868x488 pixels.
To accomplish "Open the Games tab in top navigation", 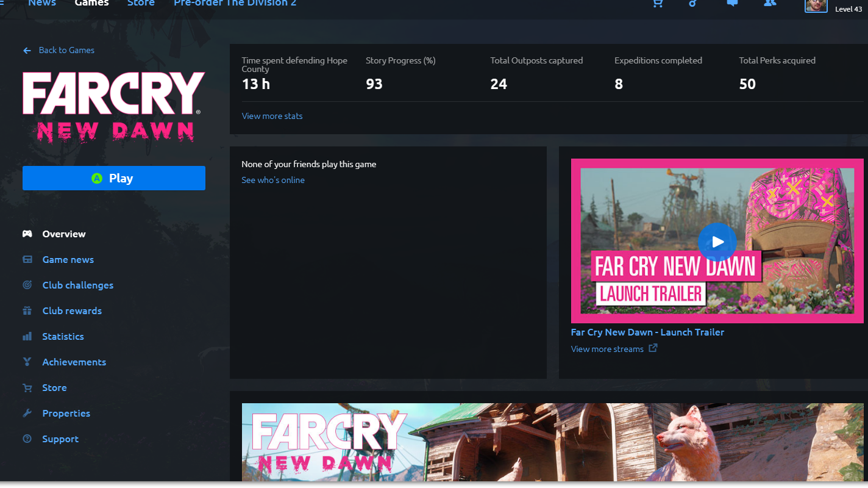I will point(91,3).
